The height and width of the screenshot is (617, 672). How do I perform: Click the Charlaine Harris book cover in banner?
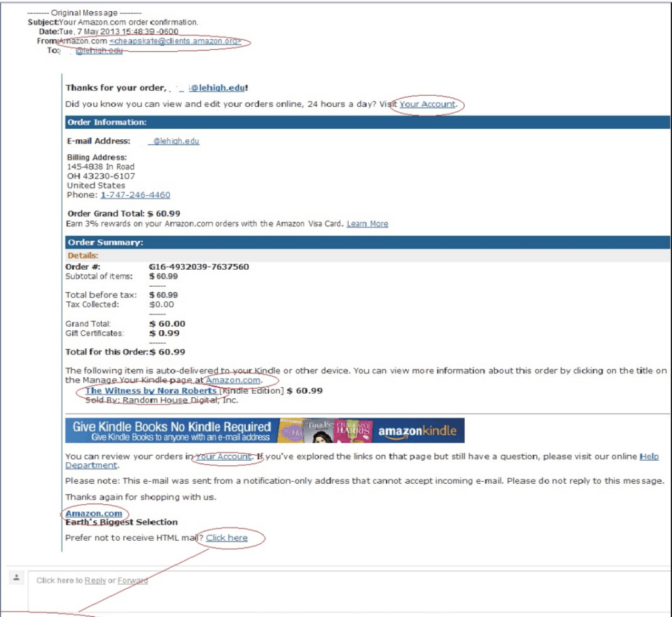point(354,431)
